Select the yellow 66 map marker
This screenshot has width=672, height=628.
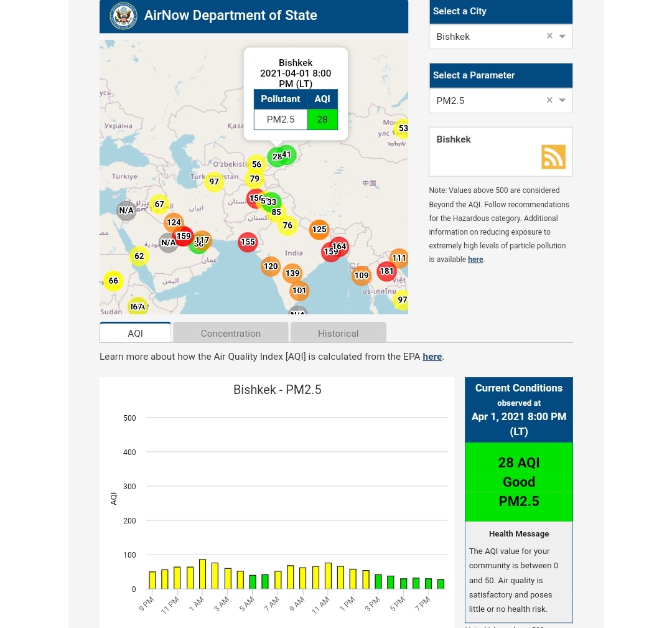113,281
